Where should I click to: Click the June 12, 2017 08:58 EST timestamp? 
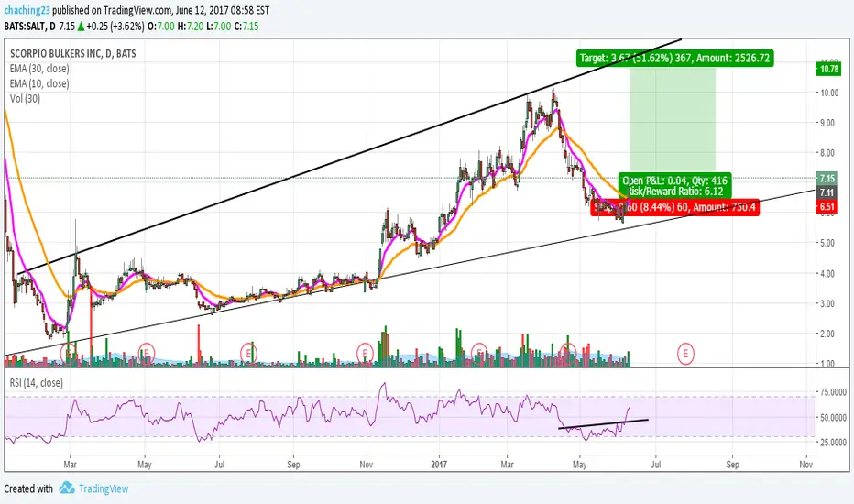tap(223, 10)
